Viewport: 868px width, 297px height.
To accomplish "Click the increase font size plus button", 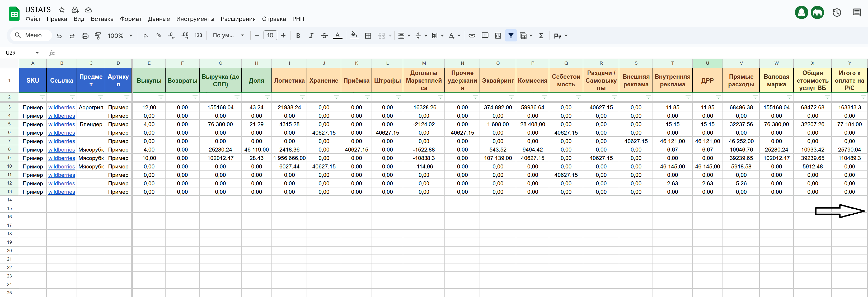I will (x=283, y=36).
